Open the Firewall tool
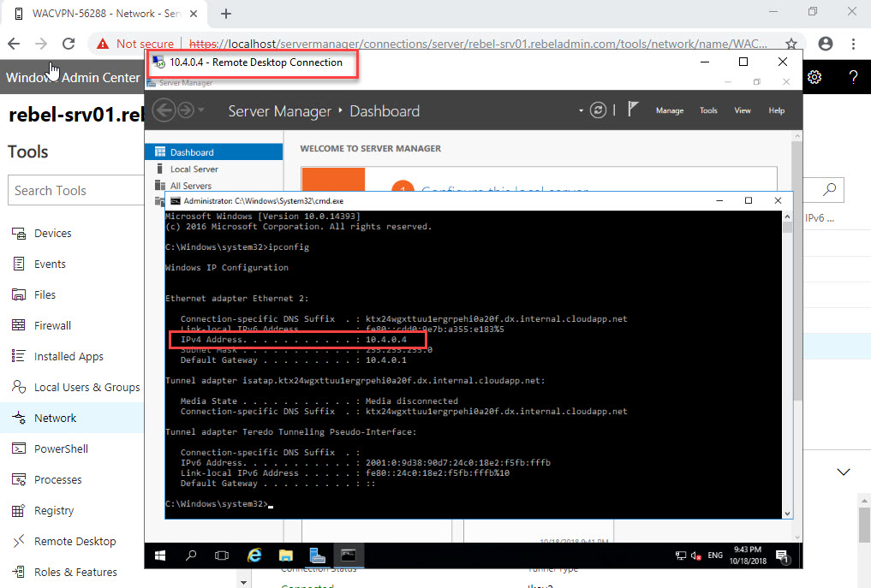This screenshot has height=588, width=871. tap(53, 325)
